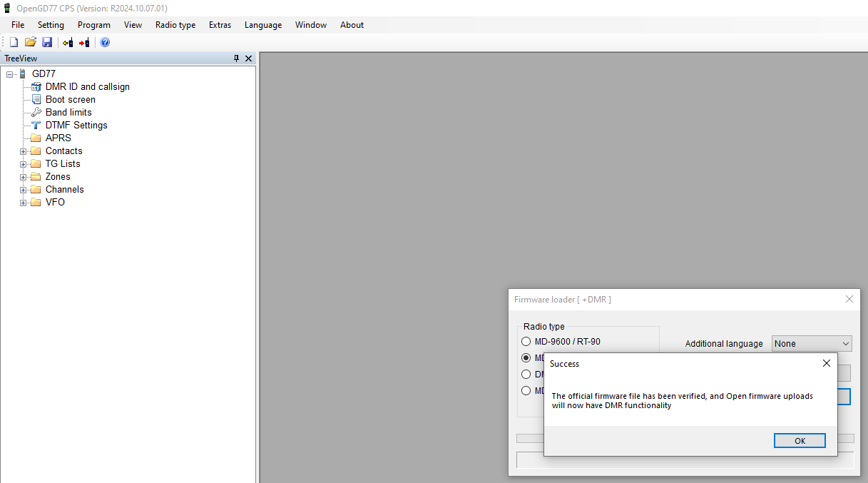Choose the third radio type option
The width and height of the screenshot is (868, 483).
point(526,374)
